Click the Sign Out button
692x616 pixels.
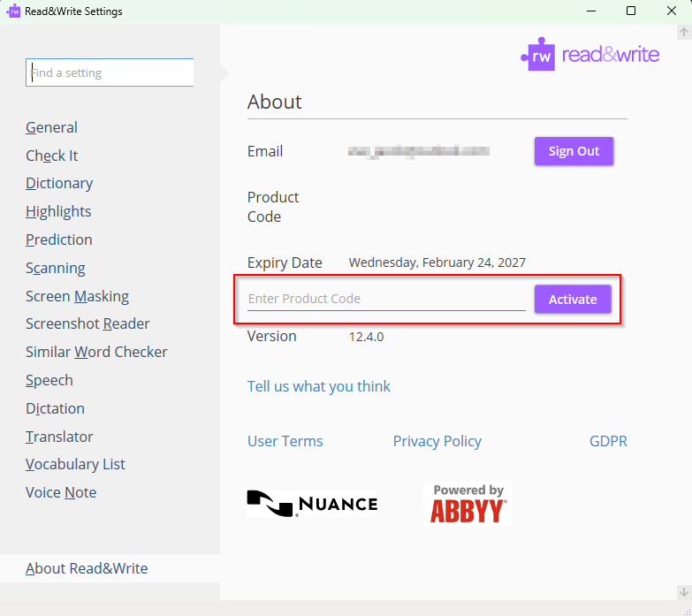[x=574, y=151]
